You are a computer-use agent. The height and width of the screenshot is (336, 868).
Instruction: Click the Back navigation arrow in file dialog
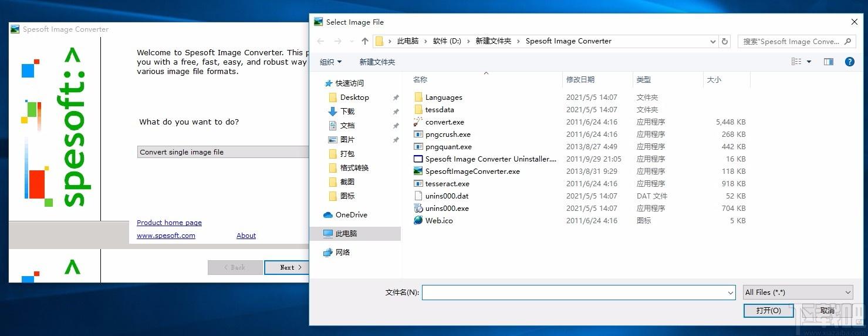coord(320,41)
